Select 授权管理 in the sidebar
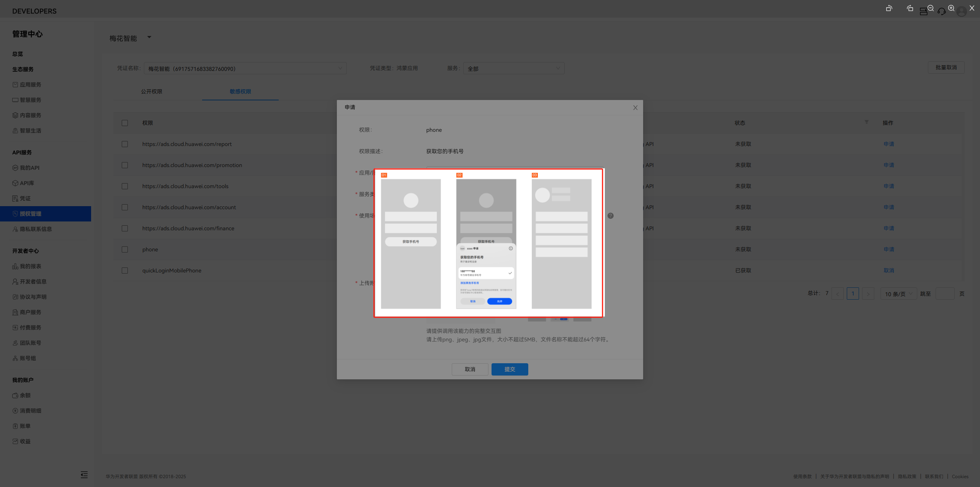This screenshot has height=487, width=980. [x=46, y=214]
